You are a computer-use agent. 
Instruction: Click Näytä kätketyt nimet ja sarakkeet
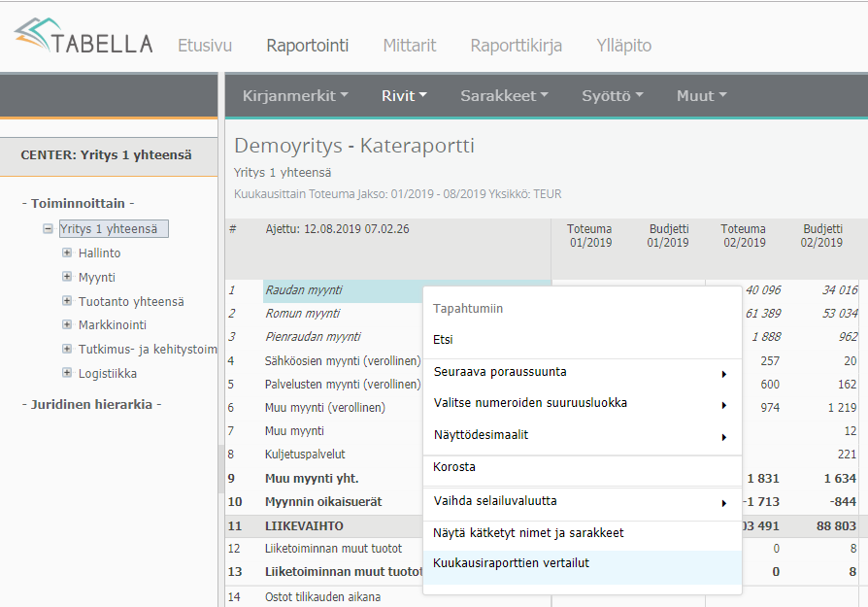(528, 533)
